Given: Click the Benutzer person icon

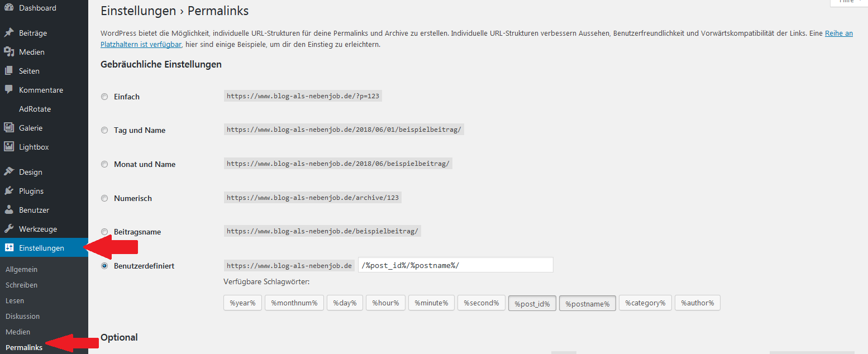Looking at the screenshot, I should tap(9, 210).
